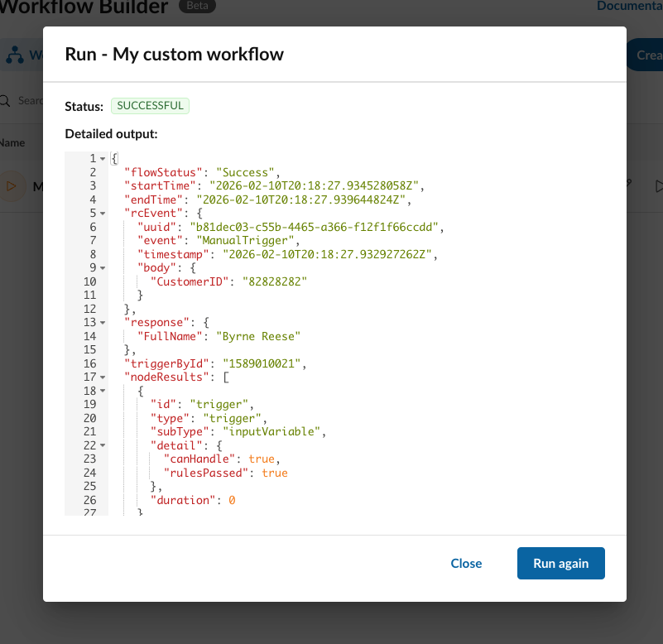663x644 pixels.
Task: Click the Beta badge next to Workflow Builder
Action: pyautogui.click(x=197, y=6)
